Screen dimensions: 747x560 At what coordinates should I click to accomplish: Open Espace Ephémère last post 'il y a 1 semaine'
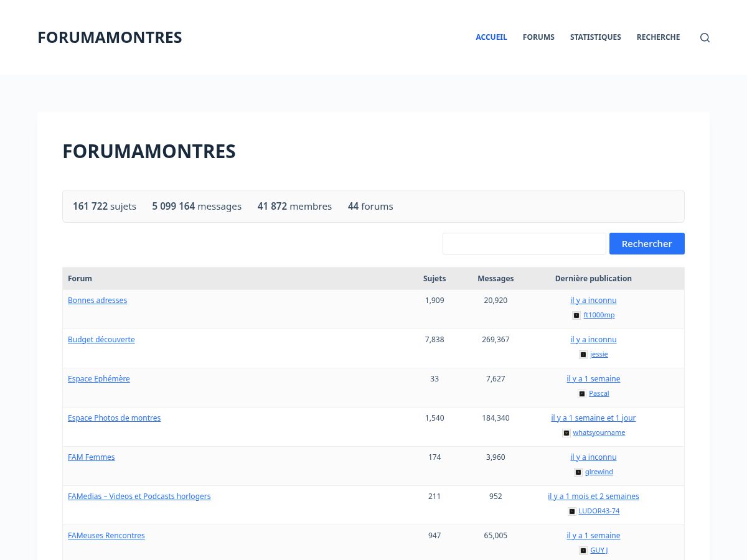click(593, 378)
